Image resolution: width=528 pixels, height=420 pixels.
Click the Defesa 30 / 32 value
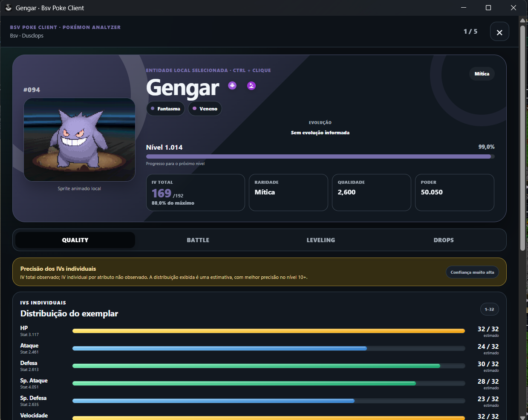pos(488,364)
